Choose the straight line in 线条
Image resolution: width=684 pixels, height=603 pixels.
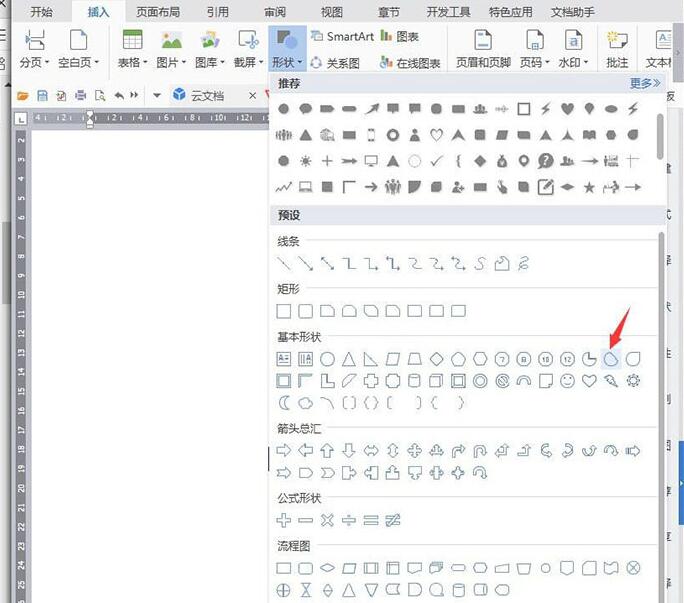pyautogui.click(x=284, y=263)
